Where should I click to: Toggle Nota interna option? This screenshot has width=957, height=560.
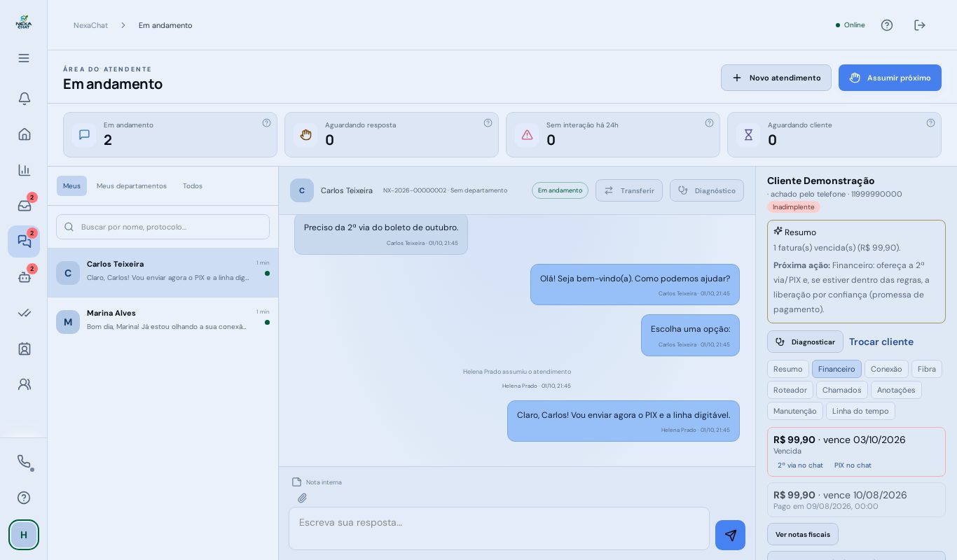point(317,482)
